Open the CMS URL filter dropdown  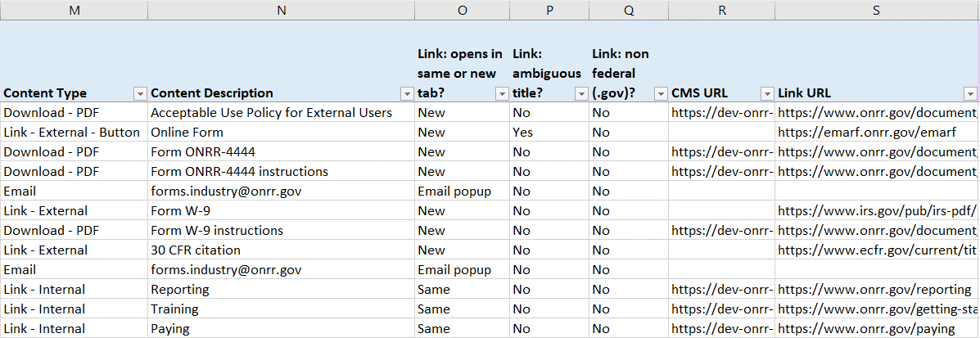(767, 93)
